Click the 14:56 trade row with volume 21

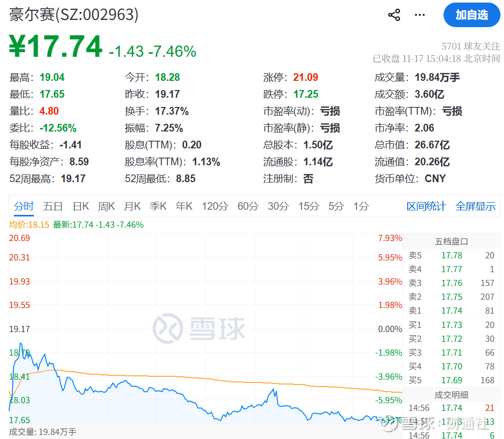(451, 408)
